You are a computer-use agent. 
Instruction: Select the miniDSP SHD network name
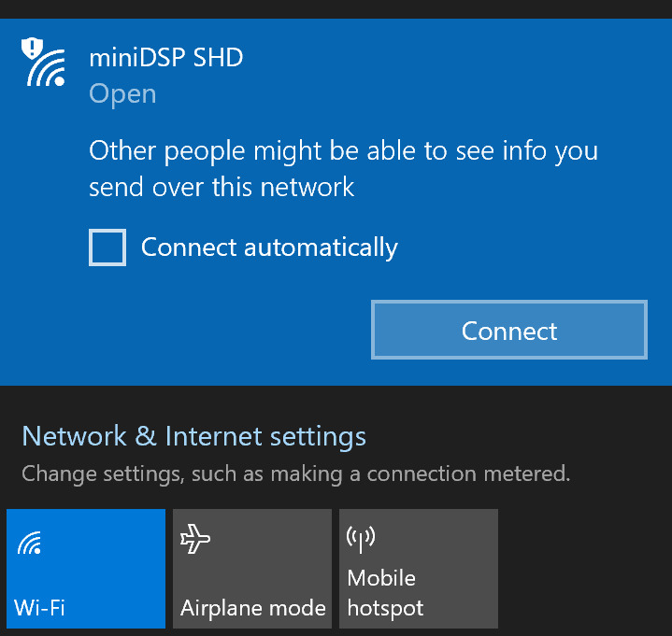tap(165, 57)
